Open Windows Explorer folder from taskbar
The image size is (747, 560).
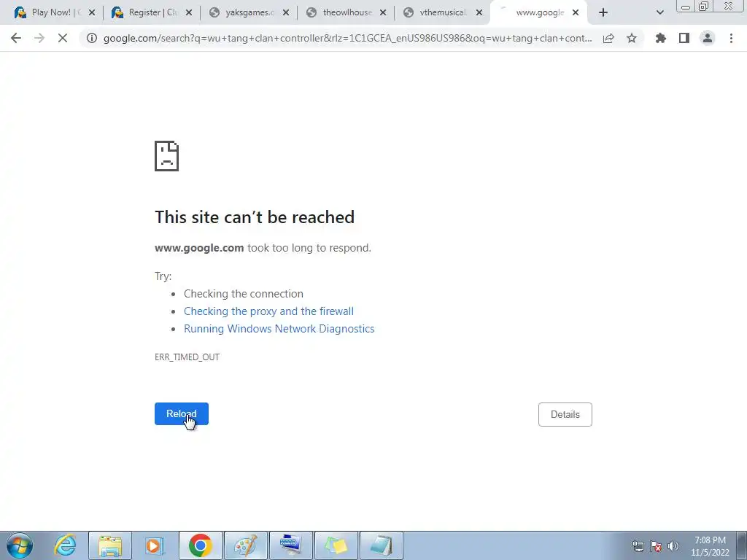coord(110,545)
